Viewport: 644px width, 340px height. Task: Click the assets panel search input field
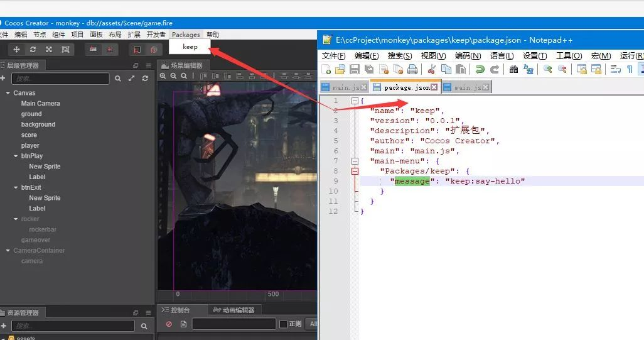coord(73,326)
